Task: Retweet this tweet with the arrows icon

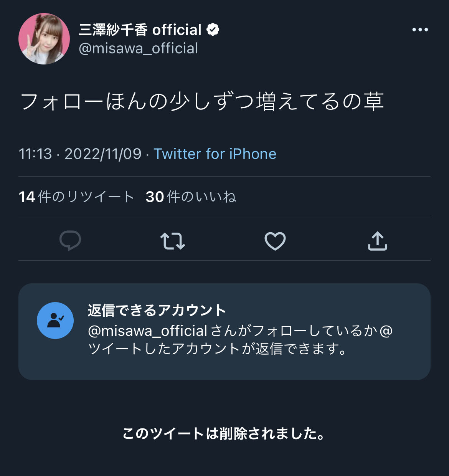Action: pyautogui.click(x=173, y=241)
